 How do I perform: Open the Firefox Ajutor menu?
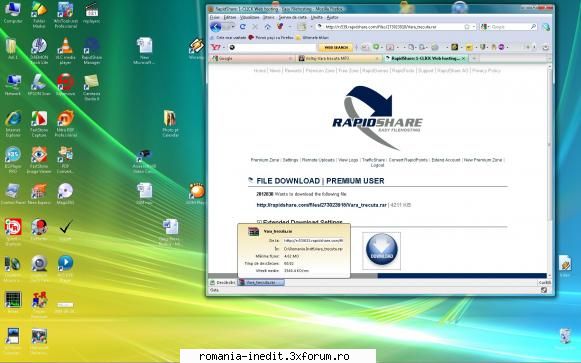click(332, 17)
